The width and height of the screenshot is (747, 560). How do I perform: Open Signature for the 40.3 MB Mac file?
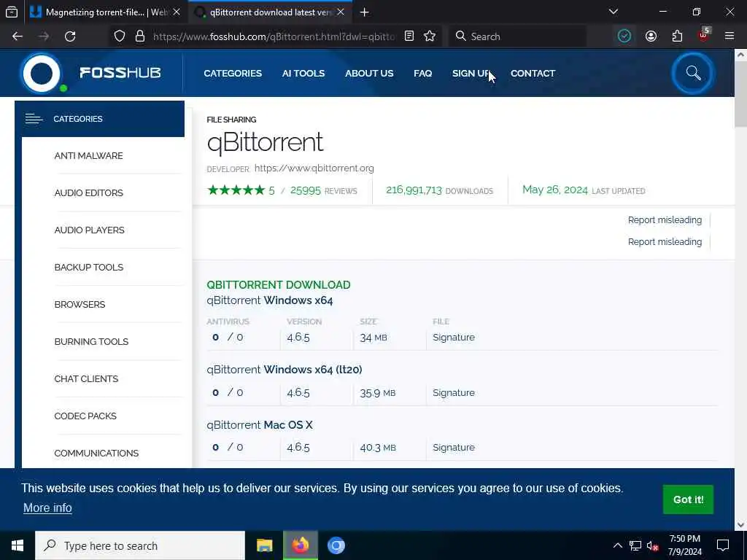tap(454, 448)
